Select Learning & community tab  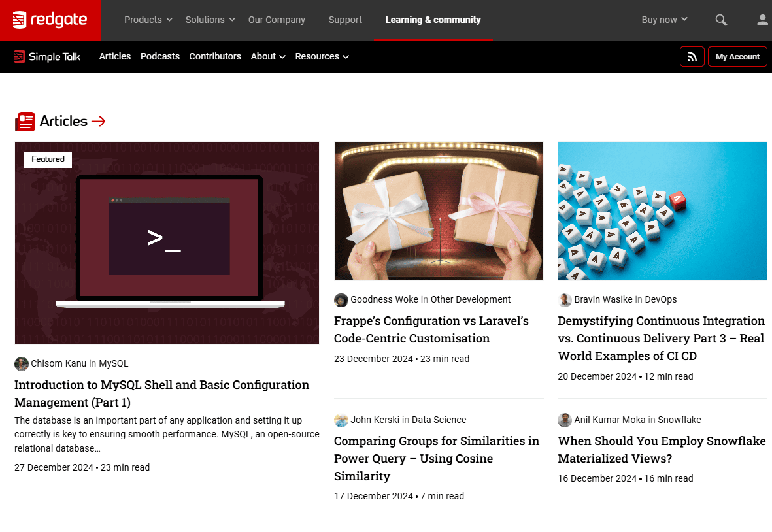click(x=433, y=20)
